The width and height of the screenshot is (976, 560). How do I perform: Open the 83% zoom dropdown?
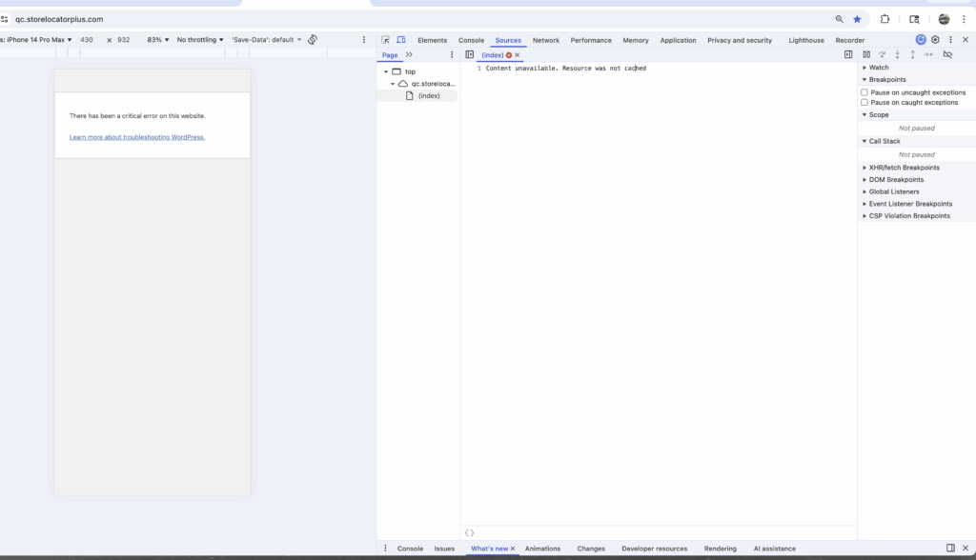[157, 40]
